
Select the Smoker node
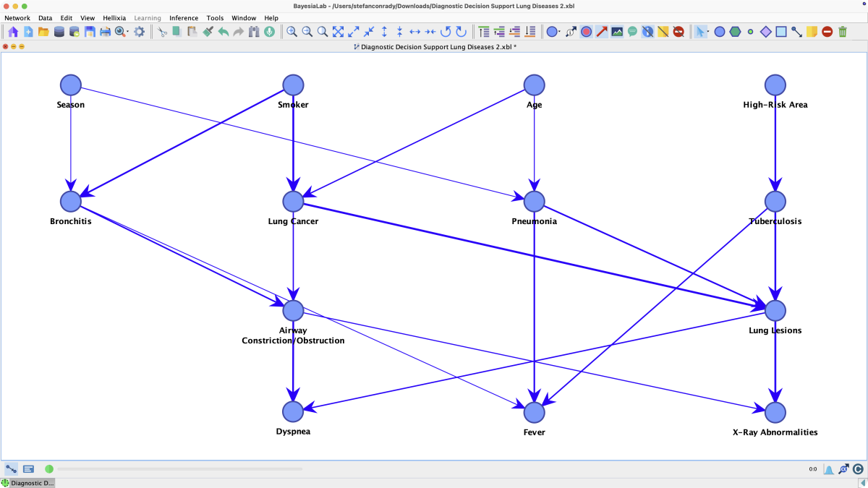click(293, 85)
